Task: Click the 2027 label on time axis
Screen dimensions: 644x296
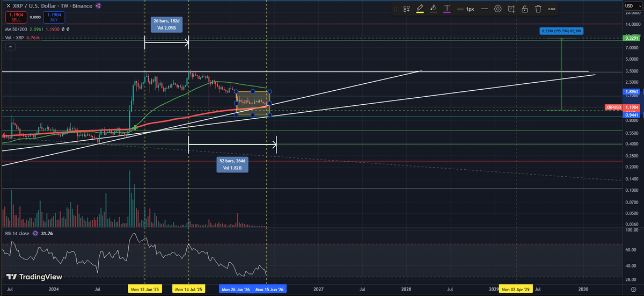Action: (318, 289)
